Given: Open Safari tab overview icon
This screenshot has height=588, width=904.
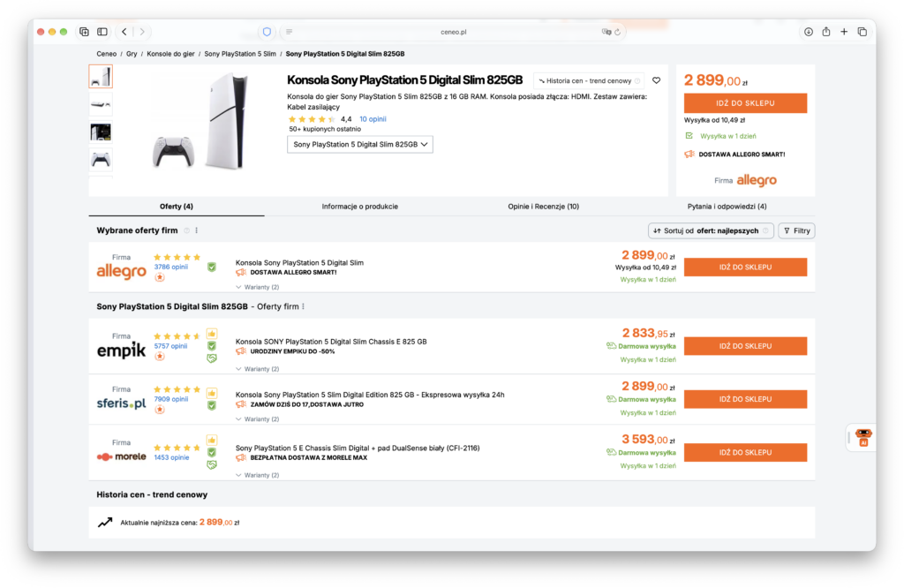Looking at the screenshot, I should (84, 32).
